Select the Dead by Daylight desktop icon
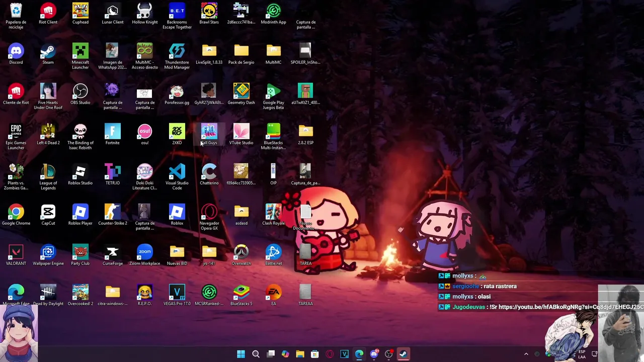The width and height of the screenshot is (644, 362). coord(48,295)
